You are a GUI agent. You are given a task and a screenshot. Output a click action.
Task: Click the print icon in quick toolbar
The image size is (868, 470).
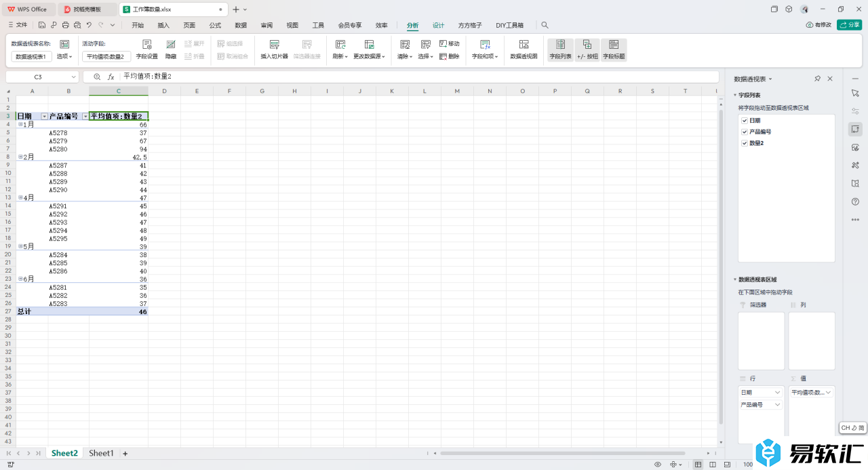[x=66, y=25]
